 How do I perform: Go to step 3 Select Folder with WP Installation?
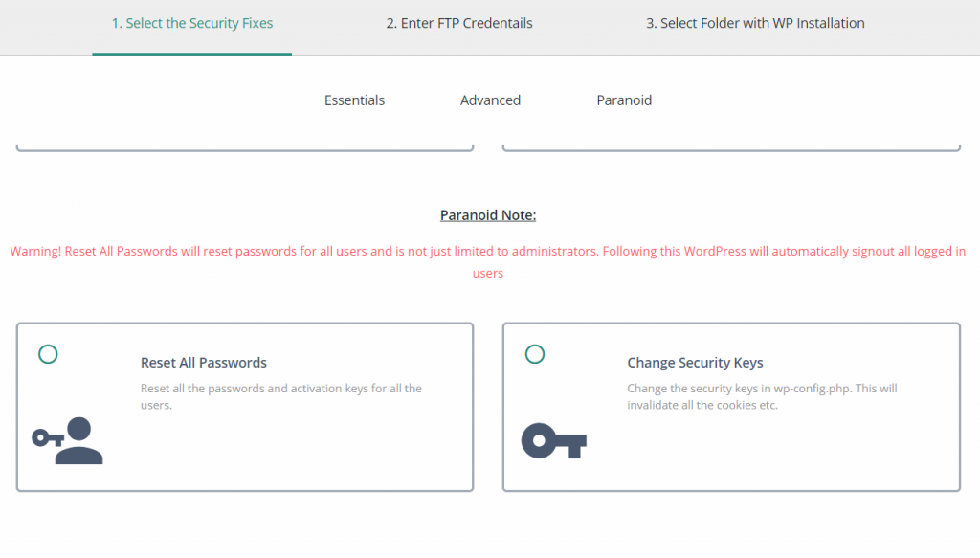pyautogui.click(x=755, y=23)
